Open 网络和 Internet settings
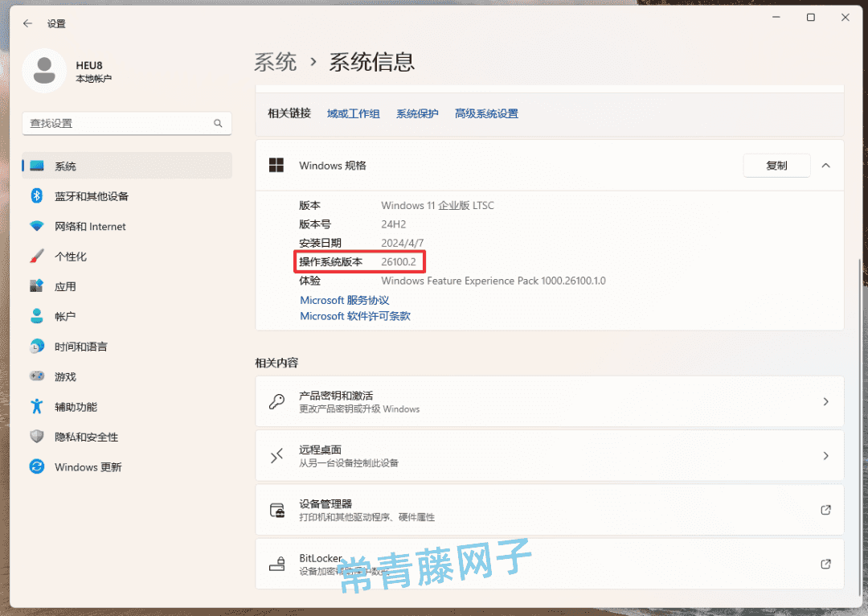Image resolution: width=868 pixels, height=616 pixels. click(x=127, y=226)
